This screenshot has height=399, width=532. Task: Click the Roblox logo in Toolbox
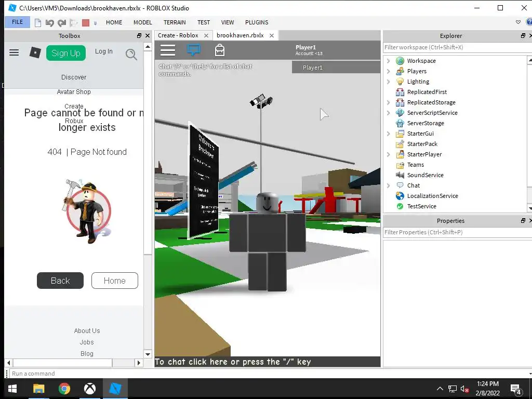coord(35,52)
